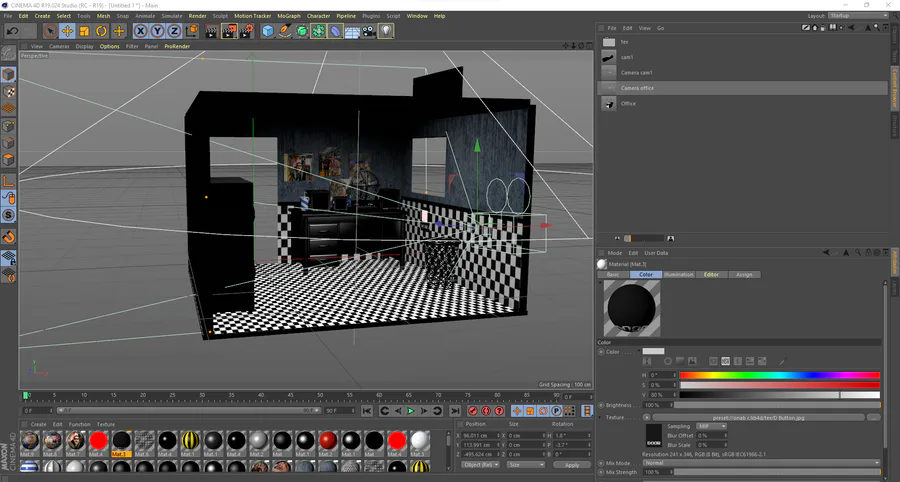Open the Content Browser side tab
900x482 pixels.
click(x=894, y=88)
